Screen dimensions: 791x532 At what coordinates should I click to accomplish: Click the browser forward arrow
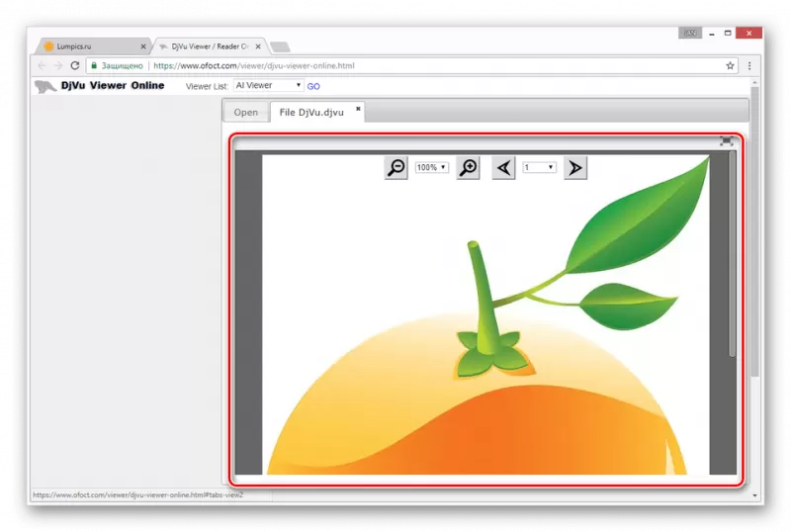pyautogui.click(x=58, y=65)
